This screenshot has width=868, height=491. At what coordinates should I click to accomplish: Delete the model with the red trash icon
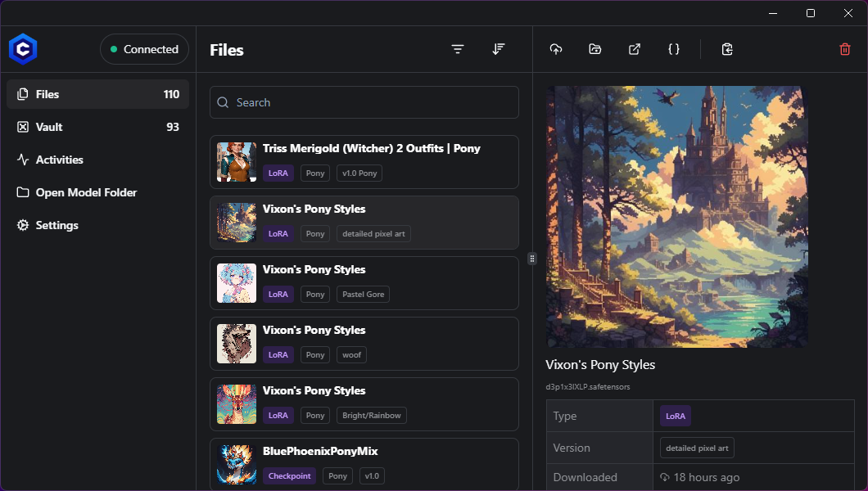[x=845, y=49]
